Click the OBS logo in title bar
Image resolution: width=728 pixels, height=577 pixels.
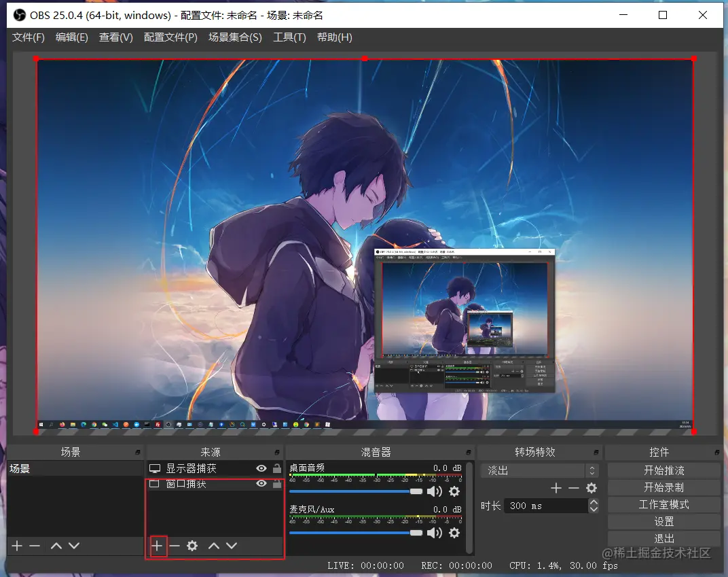[x=20, y=16]
